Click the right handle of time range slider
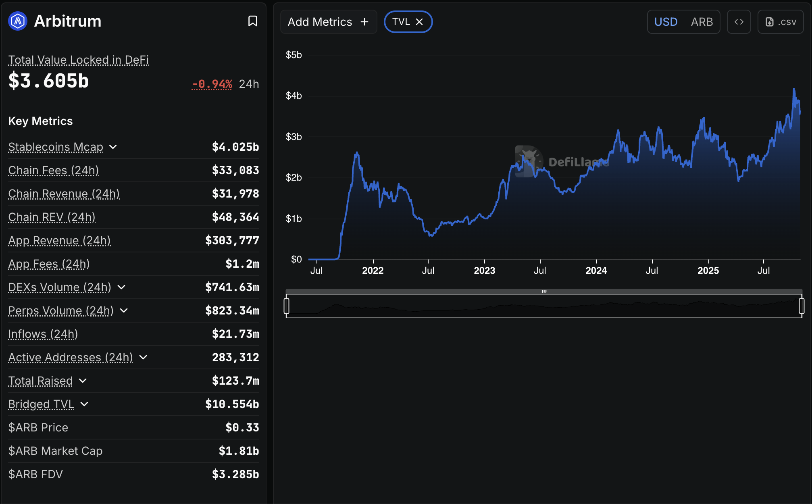Image resolution: width=812 pixels, height=504 pixels. click(802, 306)
